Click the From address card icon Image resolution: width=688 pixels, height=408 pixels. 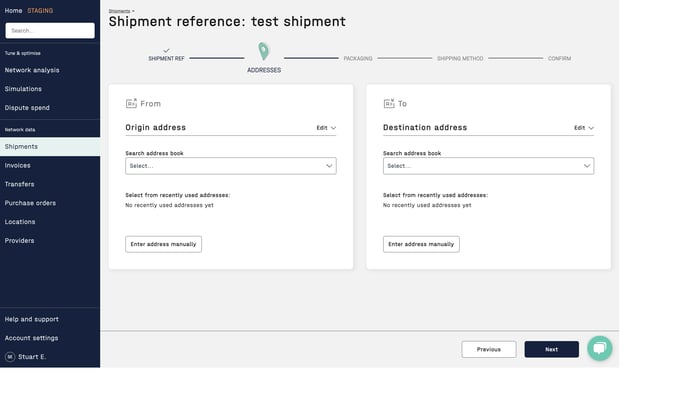(x=131, y=103)
